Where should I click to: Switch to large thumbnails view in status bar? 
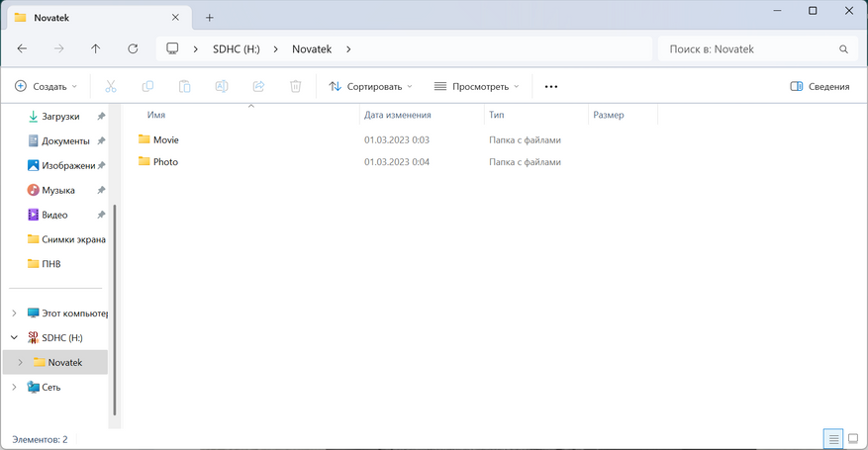853,439
